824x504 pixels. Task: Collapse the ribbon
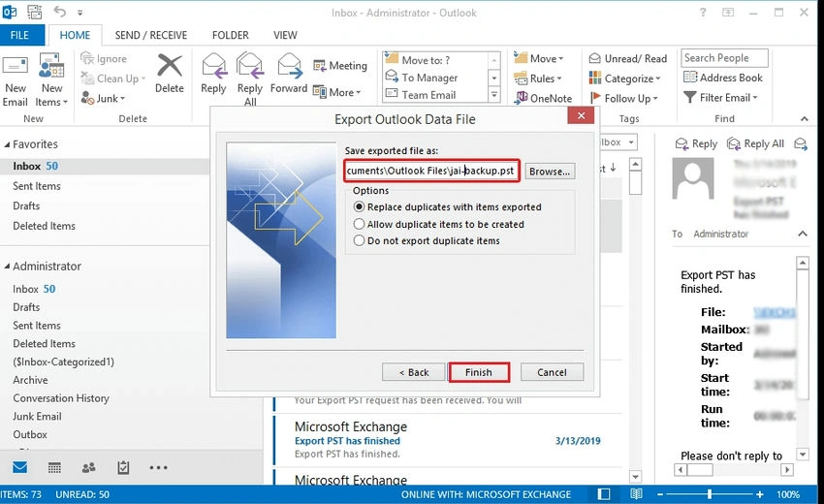[804, 119]
